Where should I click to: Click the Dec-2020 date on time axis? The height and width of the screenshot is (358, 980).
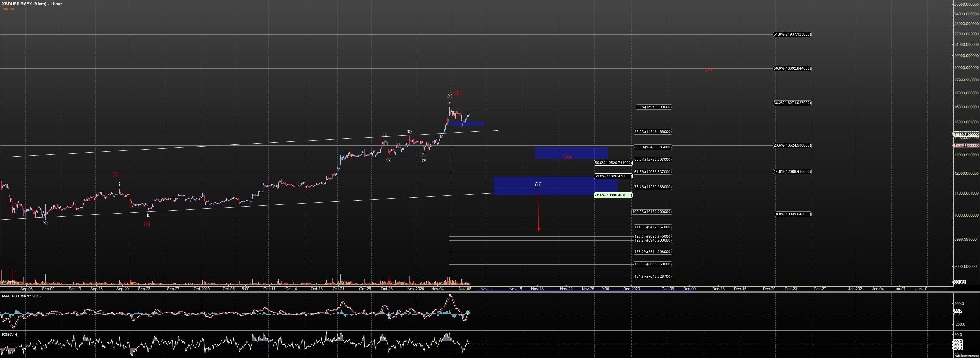[x=631, y=289]
